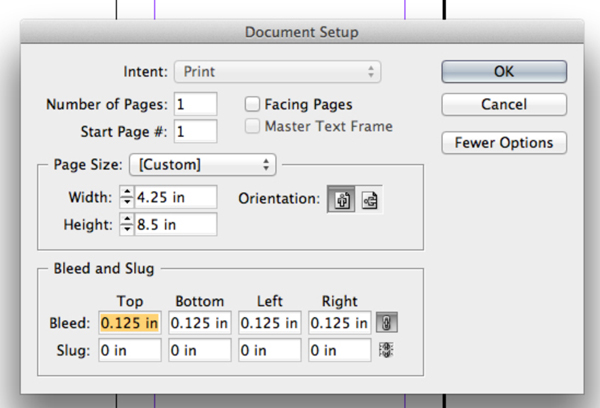600x408 pixels.
Task: Toggle bleed chain link icon
Action: [386, 322]
